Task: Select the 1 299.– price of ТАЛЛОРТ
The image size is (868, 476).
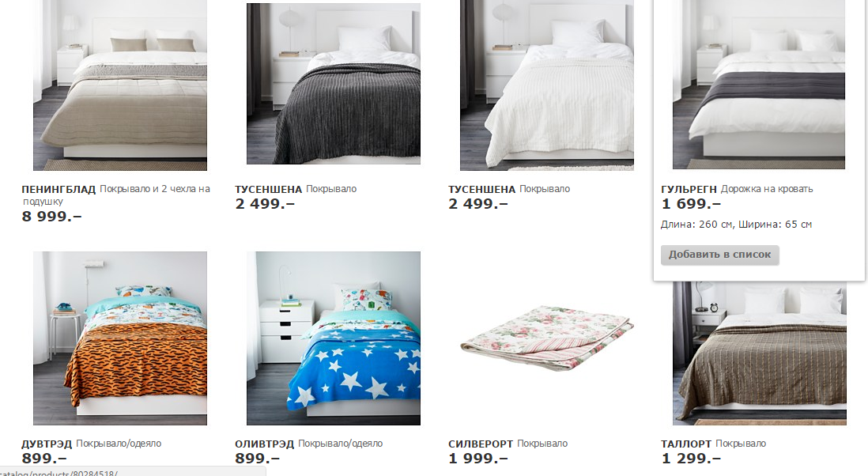Action: 692,459
